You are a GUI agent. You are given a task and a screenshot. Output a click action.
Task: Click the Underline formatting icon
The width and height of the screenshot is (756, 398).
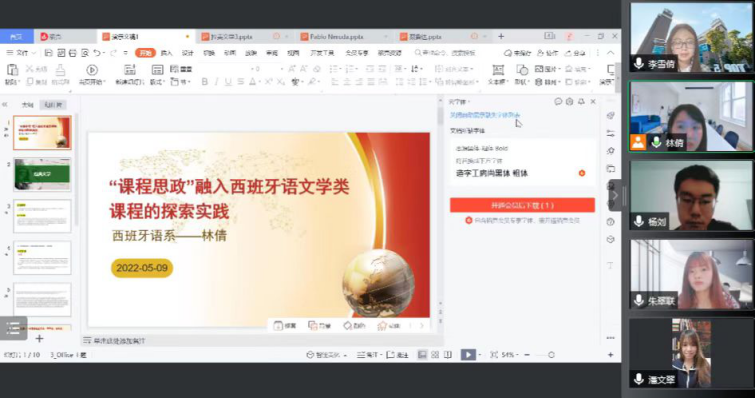(x=228, y=82)
